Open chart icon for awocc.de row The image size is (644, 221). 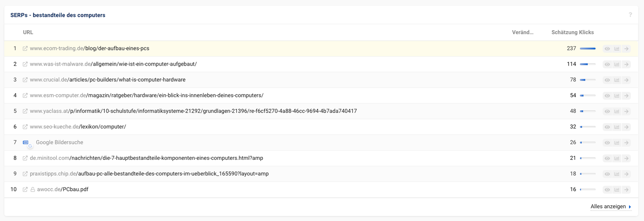coord(617,190)
